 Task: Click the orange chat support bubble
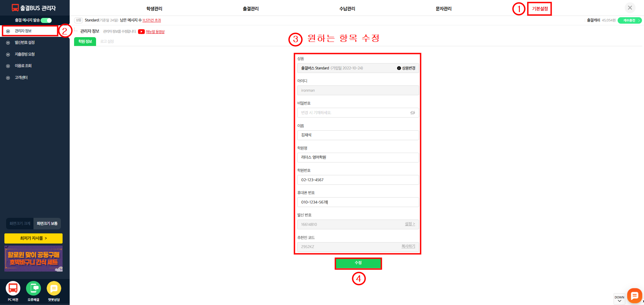pos(634,296)
